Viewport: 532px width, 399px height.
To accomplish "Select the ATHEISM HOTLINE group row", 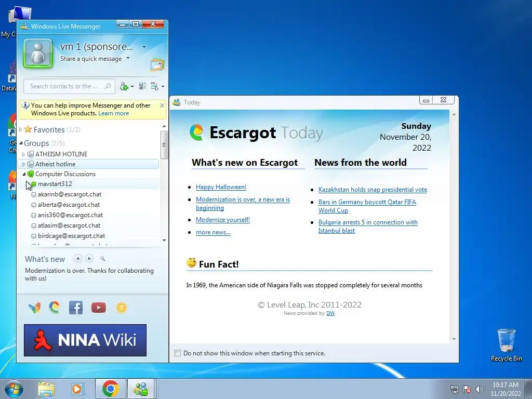I will point(88,154).
